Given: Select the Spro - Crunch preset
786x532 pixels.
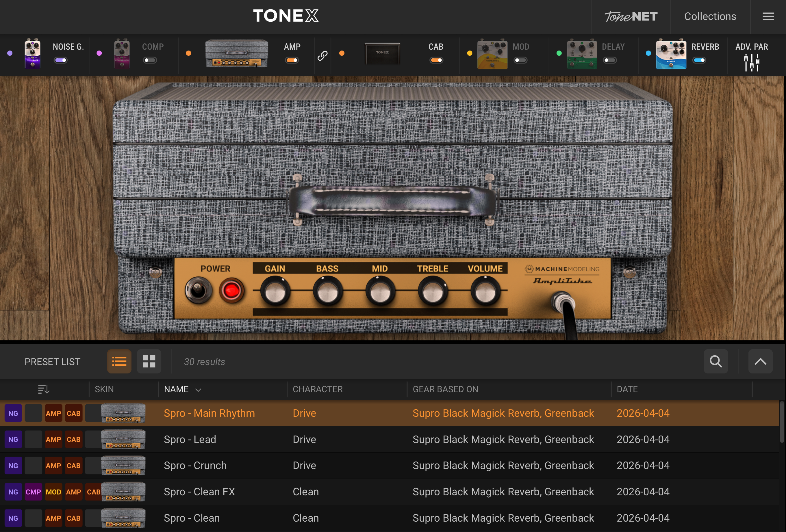Looking at the screenshot, I should tap(390, 466).
